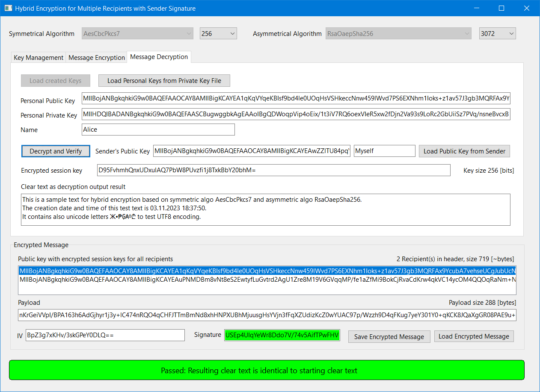Click the green Passed status banner
540x392 pixels.
pos(270,370)
